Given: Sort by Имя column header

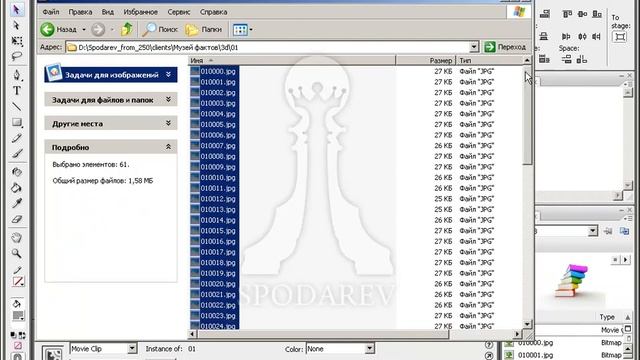Looking at the screenshot, I should (x=291, y=60).
